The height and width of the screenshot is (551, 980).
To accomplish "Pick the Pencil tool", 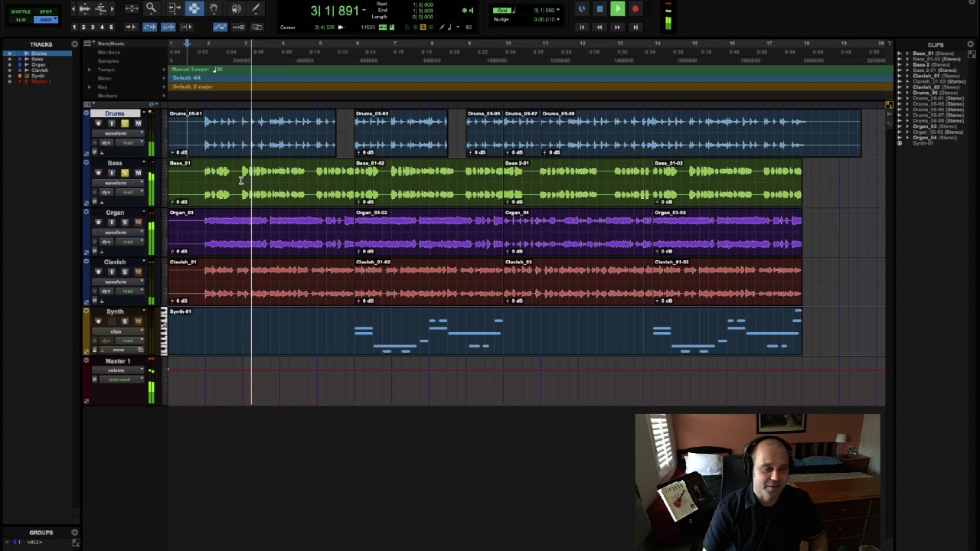I will [x=256, y=8].
